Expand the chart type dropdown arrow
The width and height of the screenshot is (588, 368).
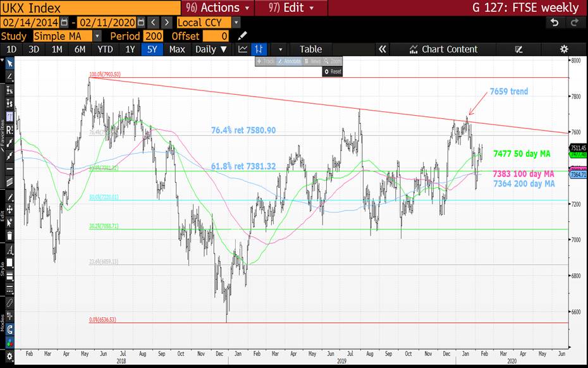click(280, 49)
